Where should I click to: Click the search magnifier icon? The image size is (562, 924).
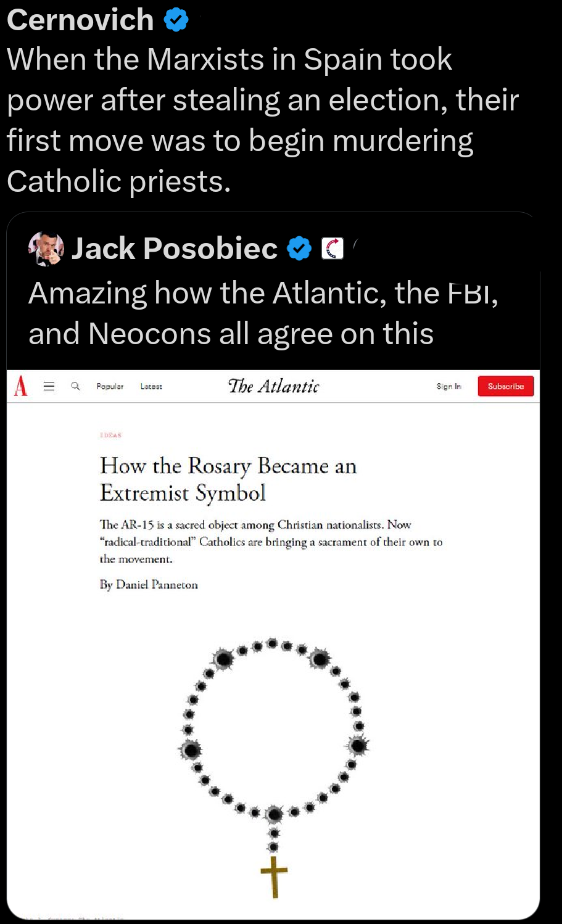click(75, 386)
